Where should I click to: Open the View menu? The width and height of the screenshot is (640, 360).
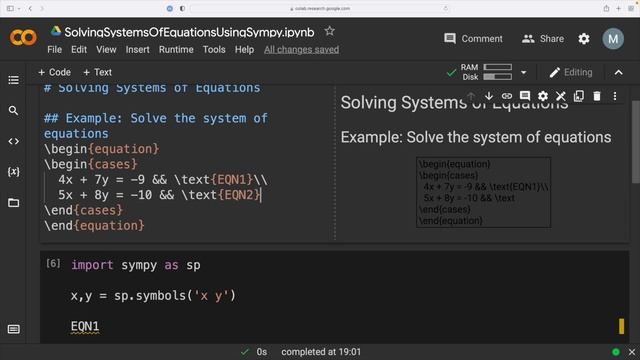point(106,49)
